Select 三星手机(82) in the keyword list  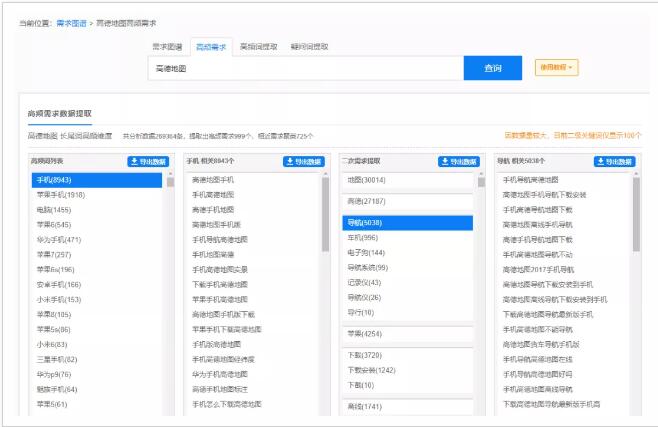click(57, 360)
